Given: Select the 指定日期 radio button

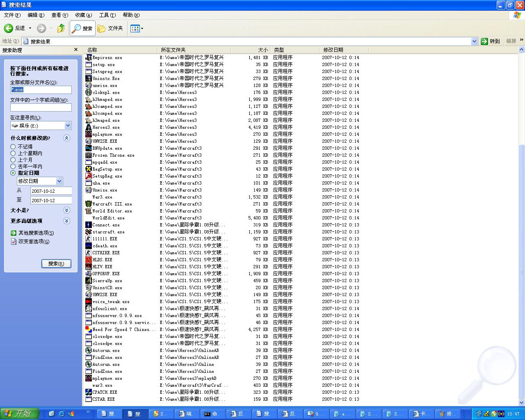Looking at the screenshot, I should click(13, 173).
